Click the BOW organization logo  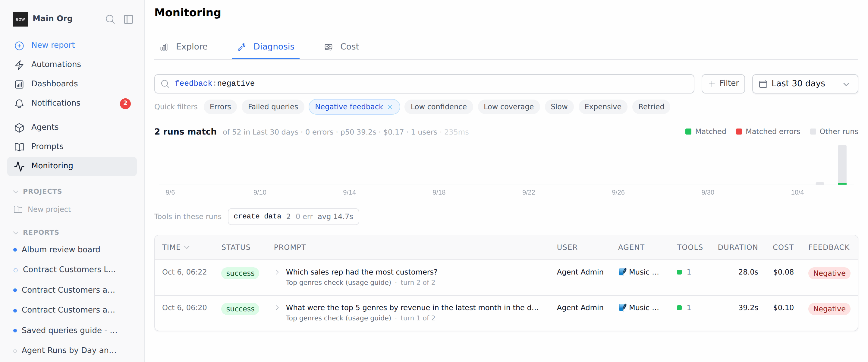[x=20, y=19]
